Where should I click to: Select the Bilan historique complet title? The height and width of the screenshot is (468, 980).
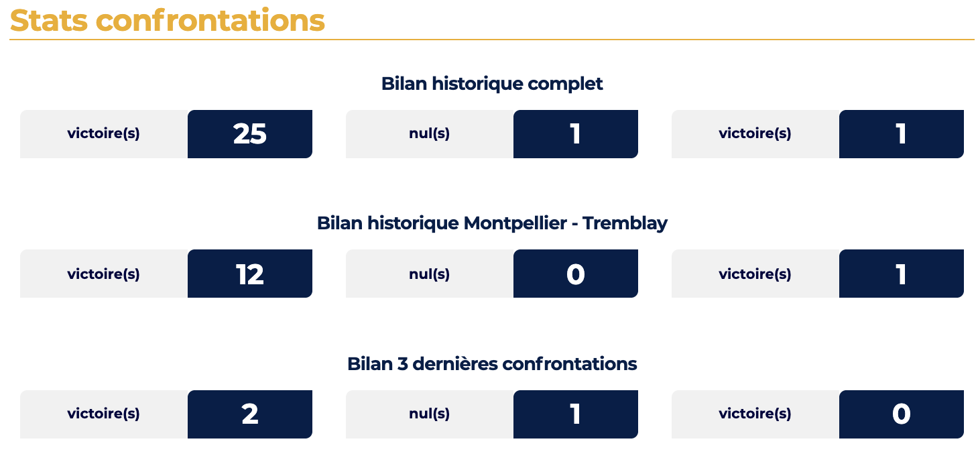(492, 84)
